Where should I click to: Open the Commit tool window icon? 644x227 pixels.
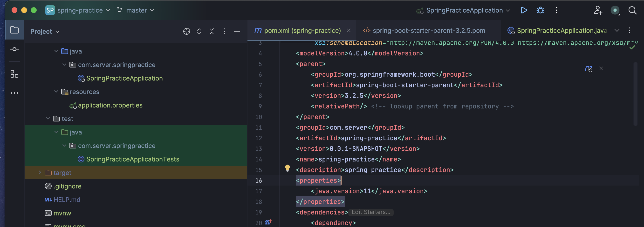point(14,49)
